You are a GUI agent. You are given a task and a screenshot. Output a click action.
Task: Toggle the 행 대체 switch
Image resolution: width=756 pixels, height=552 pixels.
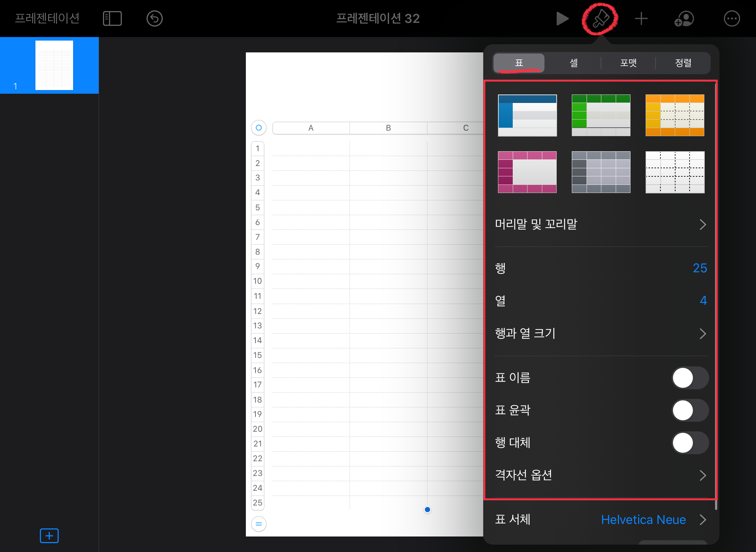[x=690, y=443]
